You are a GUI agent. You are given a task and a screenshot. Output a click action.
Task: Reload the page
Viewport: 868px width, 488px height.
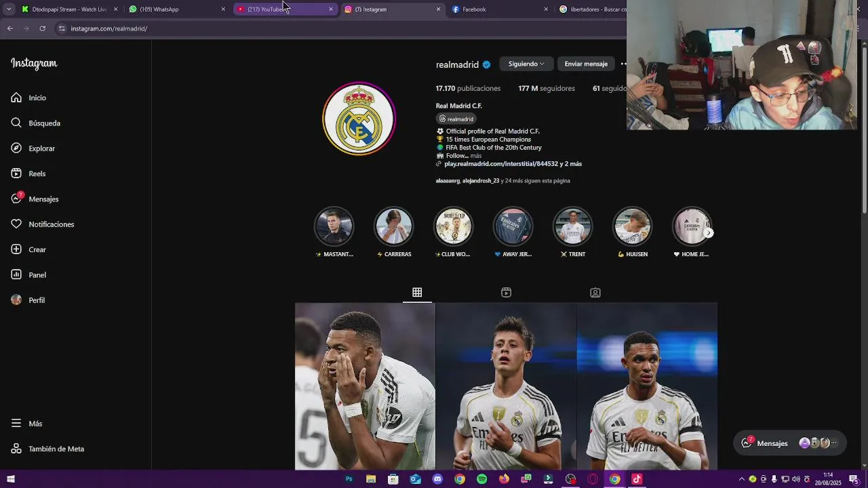42,28
